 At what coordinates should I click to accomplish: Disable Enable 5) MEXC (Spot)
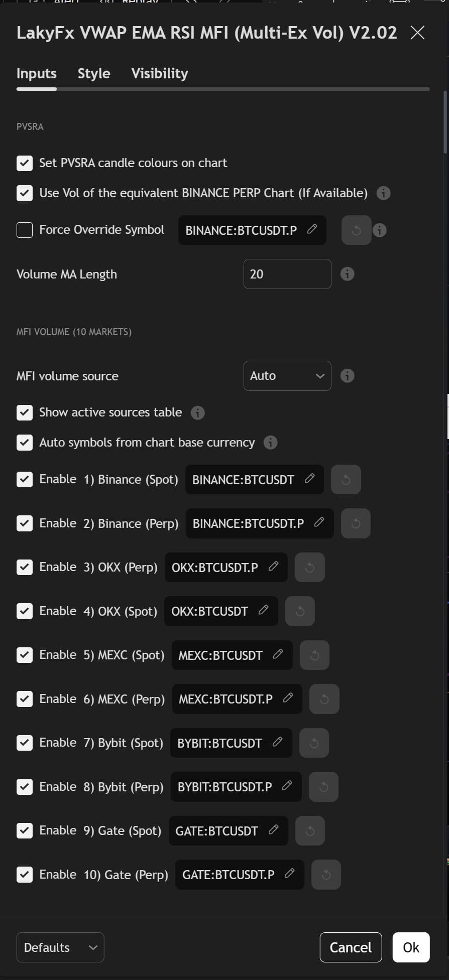coord(25,655)
